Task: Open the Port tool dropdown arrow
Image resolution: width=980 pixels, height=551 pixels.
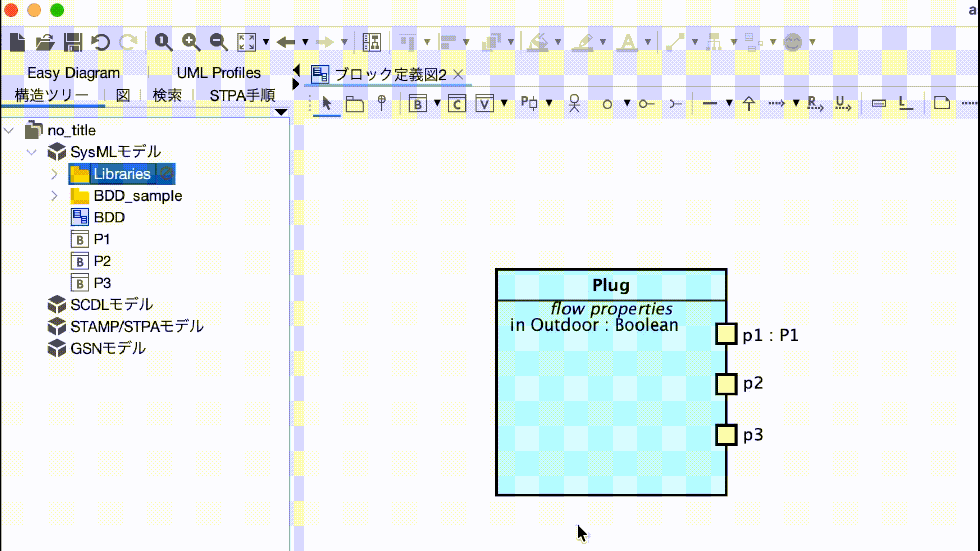Action: point(549,104)
